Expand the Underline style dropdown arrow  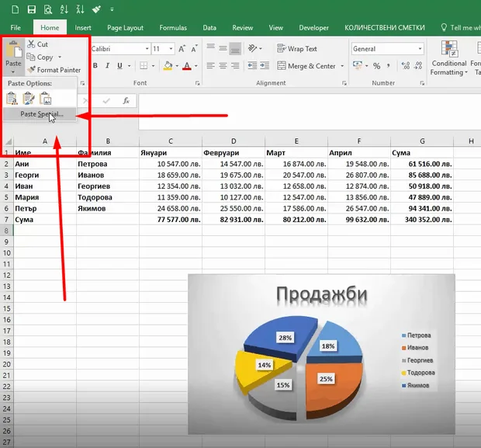(x=129, y=66)
